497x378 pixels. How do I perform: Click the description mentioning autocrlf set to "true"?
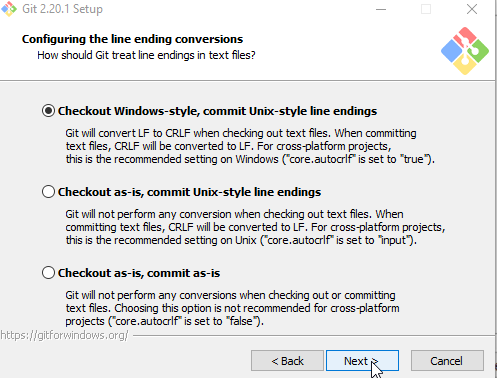[250, 146]
